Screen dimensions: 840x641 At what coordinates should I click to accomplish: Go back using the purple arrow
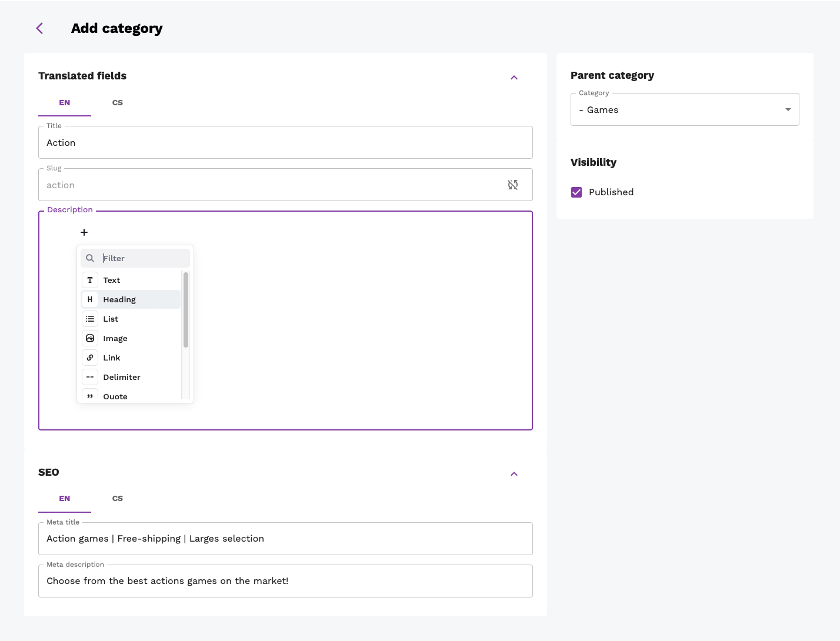pos(39,28)
